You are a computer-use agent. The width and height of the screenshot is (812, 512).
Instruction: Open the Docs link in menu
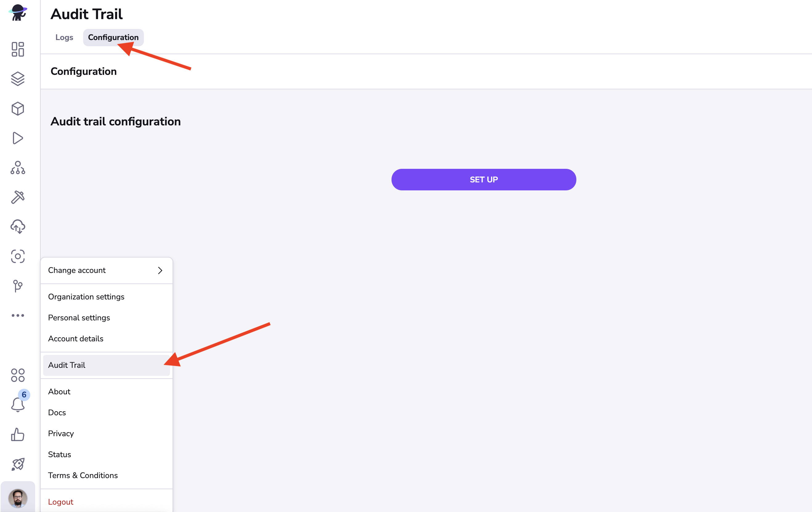(x=57, y=412)
